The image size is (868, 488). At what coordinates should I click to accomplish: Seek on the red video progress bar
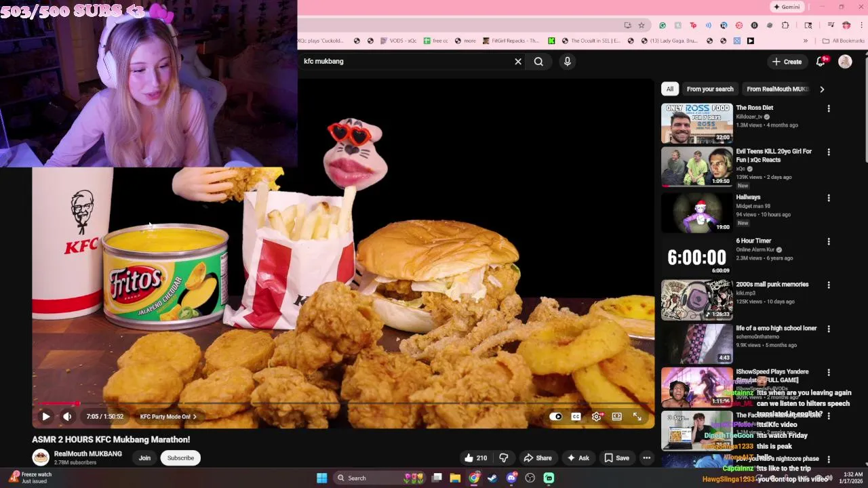pyautogui.click(x=343, y=404)
